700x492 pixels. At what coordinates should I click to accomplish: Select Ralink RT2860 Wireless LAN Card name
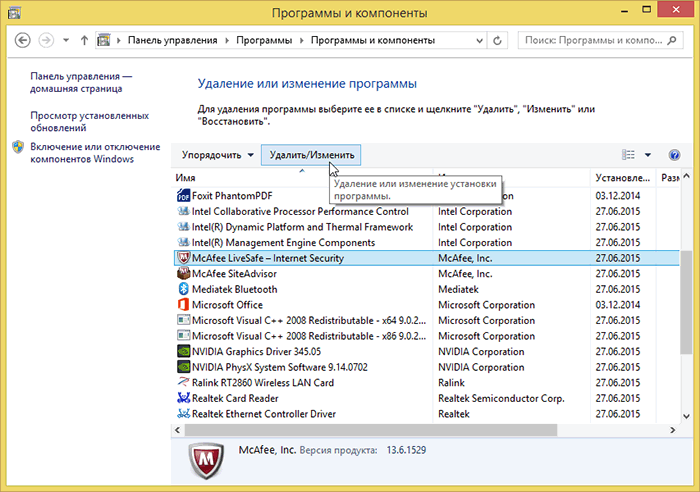tap(263, 383)
